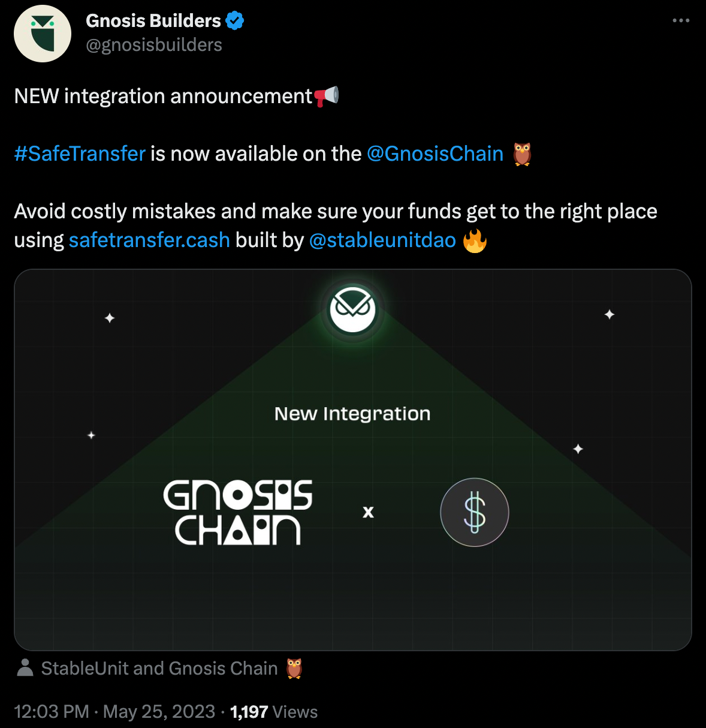
Task: Open the Gnosis Builders display name
Action: click(x=153, y=21)
